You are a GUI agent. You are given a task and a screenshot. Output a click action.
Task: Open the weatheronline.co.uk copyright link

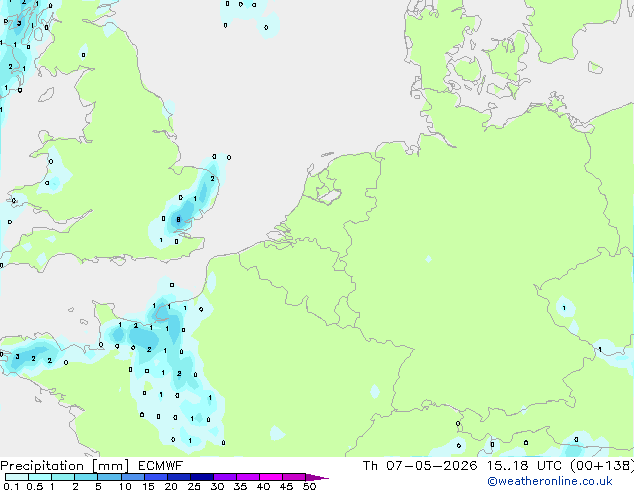[550, 481]
